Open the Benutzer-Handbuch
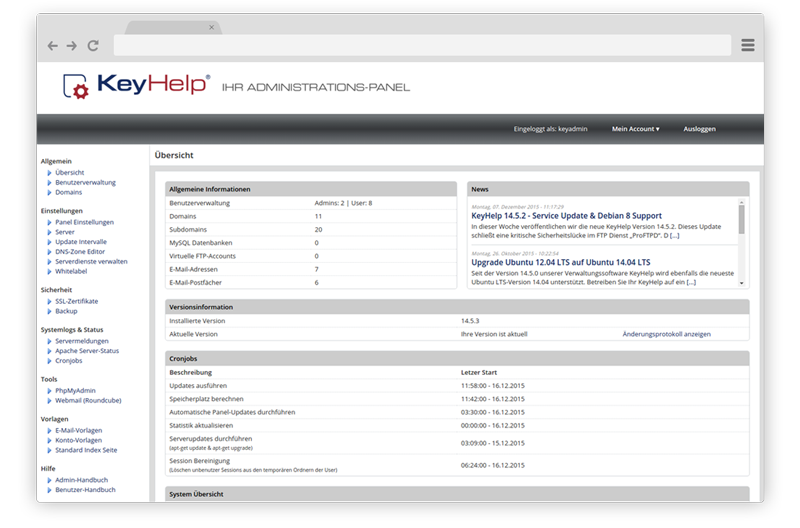 pyautogui.click(x=85, y=490)
